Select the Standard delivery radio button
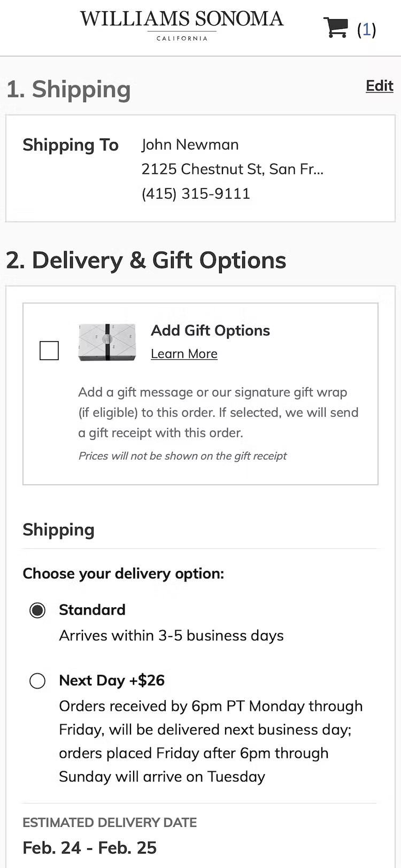 coord(37,610)
